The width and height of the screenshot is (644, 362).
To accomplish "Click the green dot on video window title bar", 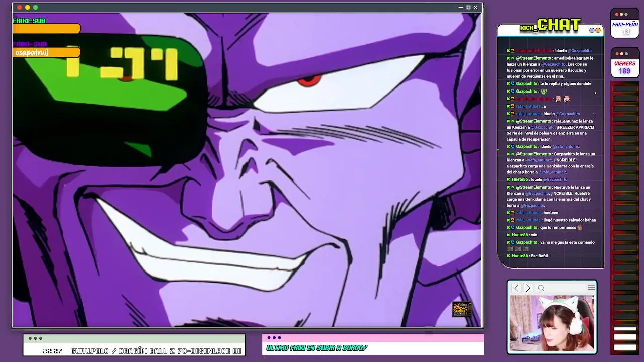I will tap(36, 7).
